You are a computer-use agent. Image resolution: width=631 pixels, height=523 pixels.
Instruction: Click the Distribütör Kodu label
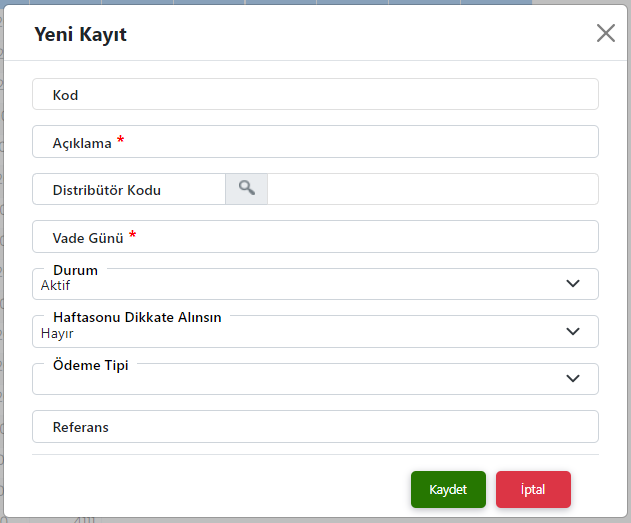[x=106, y=190]
